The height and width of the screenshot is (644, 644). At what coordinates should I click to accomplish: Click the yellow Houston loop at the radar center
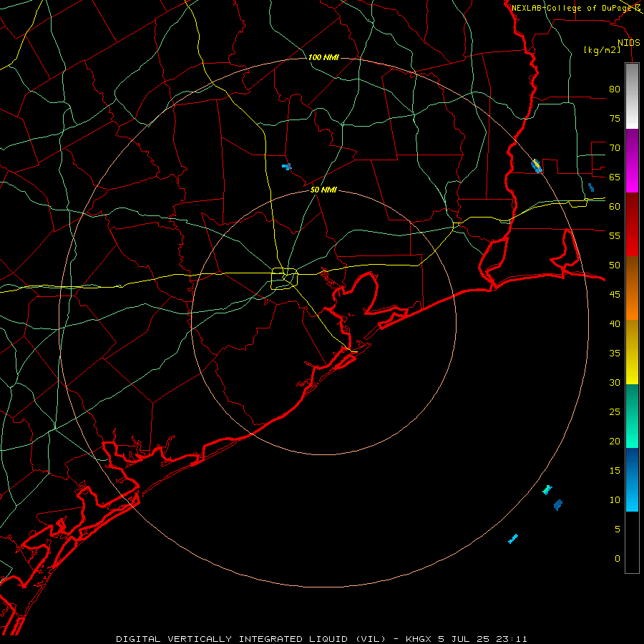(284, 278)
